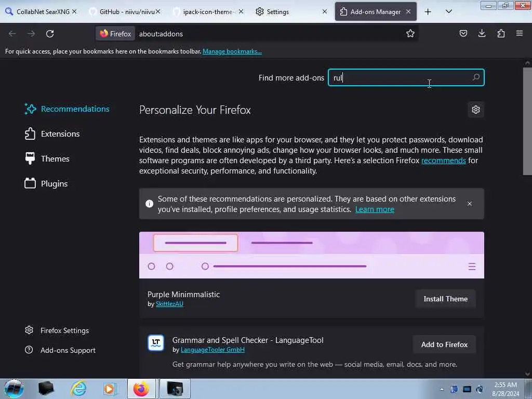
Task: Click the forward navigation arrow
Action: 31,34
